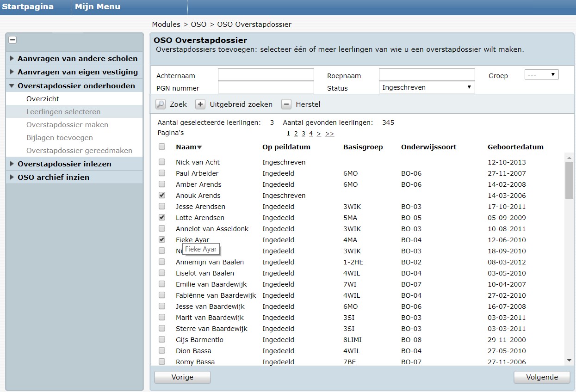Image resolution: width=576 pixels, height=392 pixels.
Task: Go to page 2 of results
Action: [296, 134]
